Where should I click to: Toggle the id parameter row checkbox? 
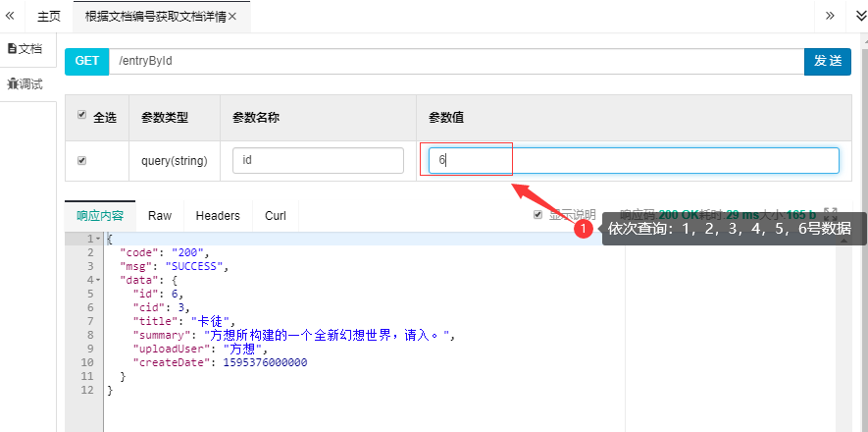82,161
